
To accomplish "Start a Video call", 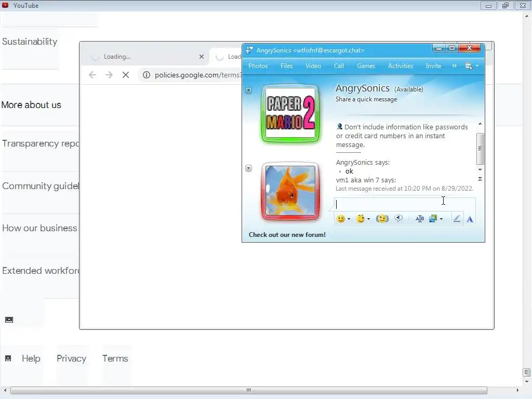I will [x=313, y=66].
